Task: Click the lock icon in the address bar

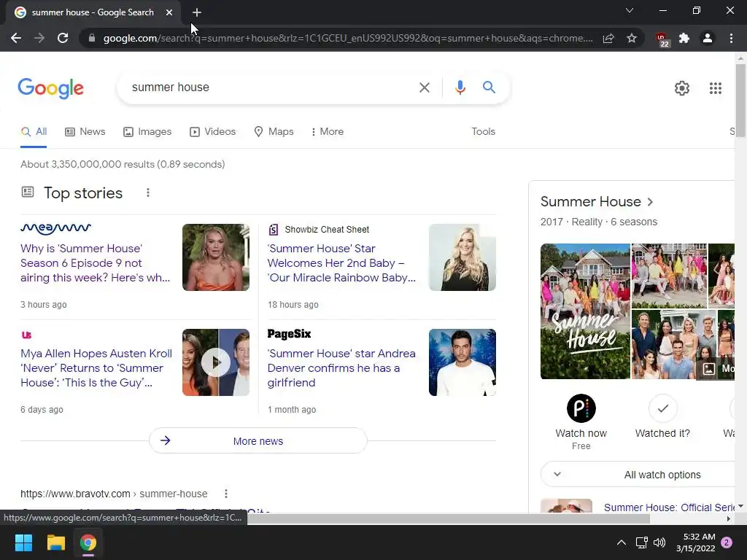Action: (92, 38)
